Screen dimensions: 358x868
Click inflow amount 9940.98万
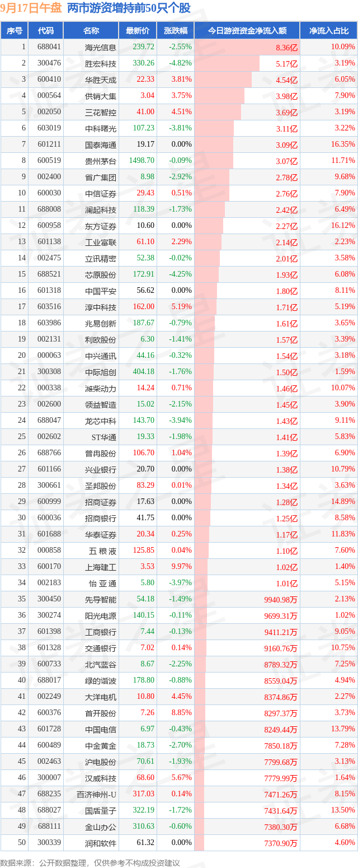(x=281, y=600)
